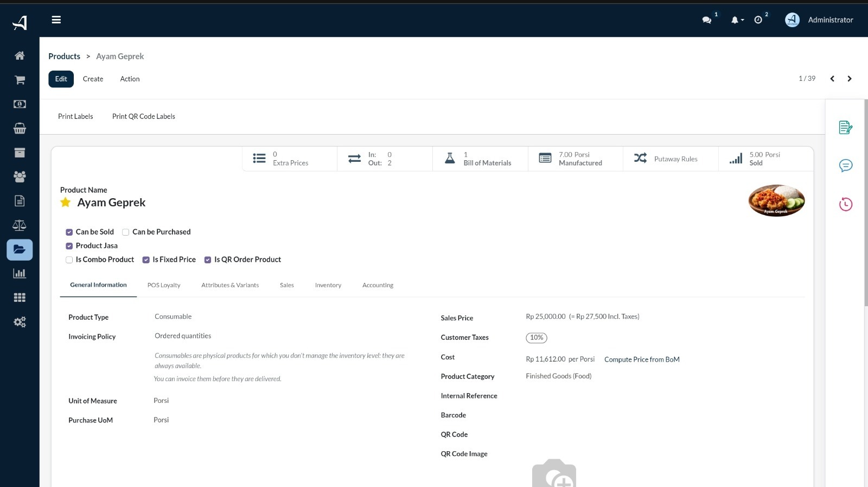This screenshot has width=868, height=487.
Task: Open the cash money sidebar icon
Action: coord(20,104)
